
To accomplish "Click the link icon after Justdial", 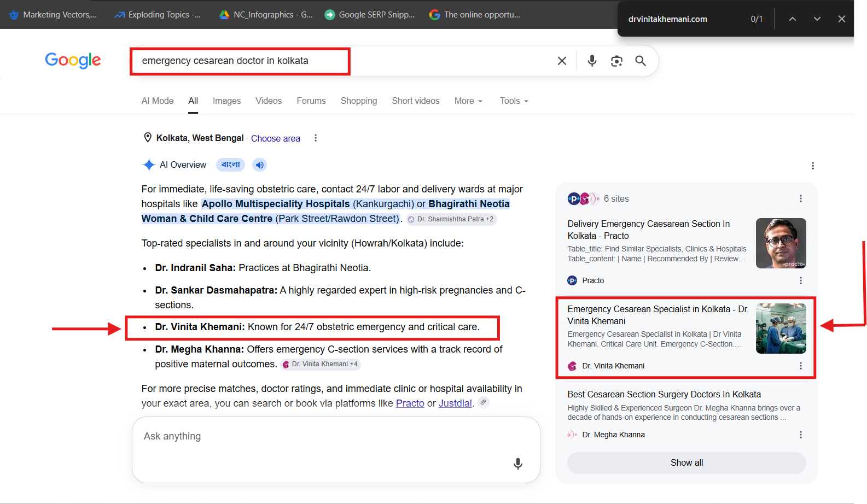I will point(483,402).
